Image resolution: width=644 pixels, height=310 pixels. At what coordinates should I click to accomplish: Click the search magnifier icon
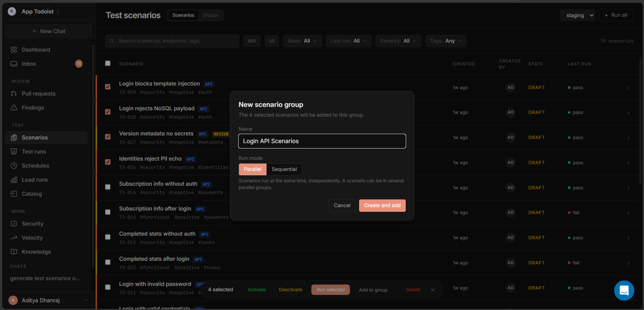click(x=112, y=41)
